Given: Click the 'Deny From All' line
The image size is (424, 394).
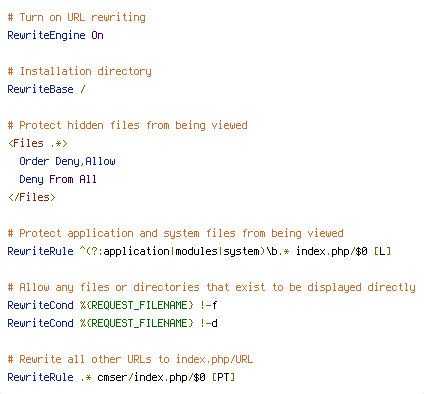Looking at the screenshot, I should coord(58,179).
